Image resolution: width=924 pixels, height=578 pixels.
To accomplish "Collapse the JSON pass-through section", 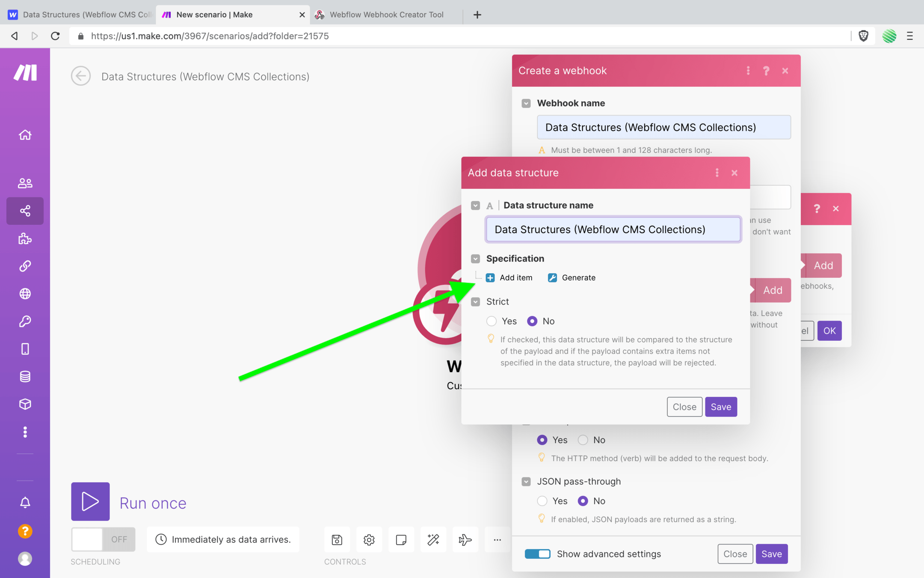I will point(526,481).
